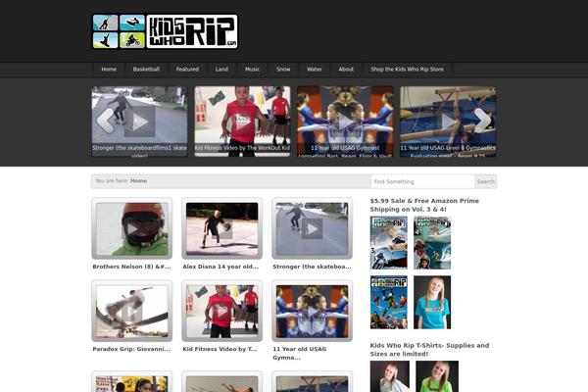This screenshot has height=392, width=588.
Task: Click Alex Diana 14 year old title
Action: pyautogui.click(x=220, y=267)
